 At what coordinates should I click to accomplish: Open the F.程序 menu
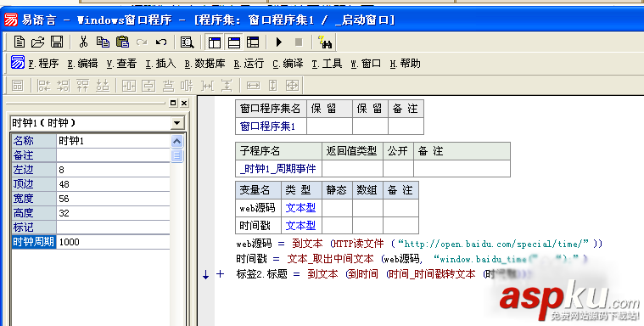click(x=43, y=64)
